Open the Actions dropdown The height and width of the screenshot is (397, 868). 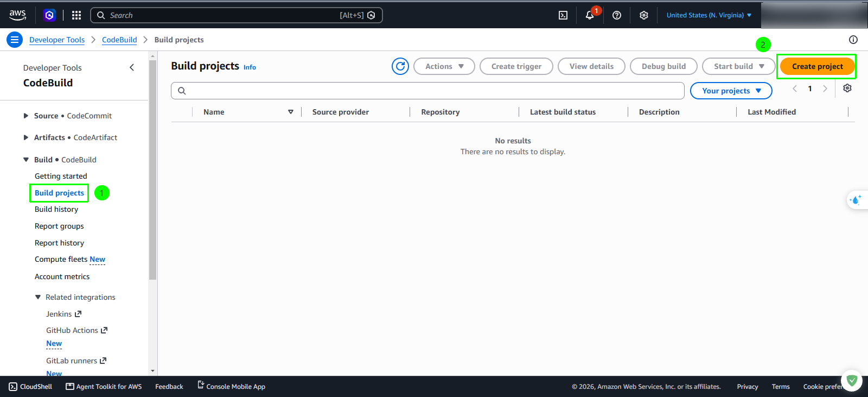pos(444,66)
